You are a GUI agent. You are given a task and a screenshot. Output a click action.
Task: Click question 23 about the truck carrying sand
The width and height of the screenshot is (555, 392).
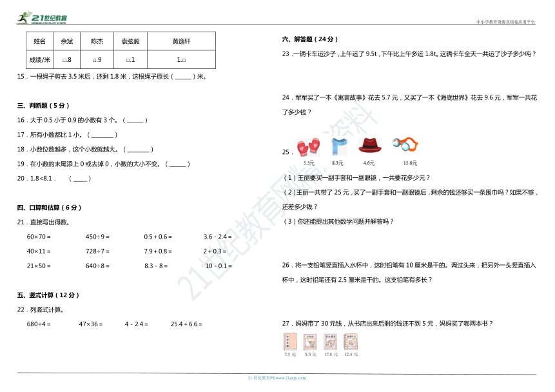(x=409, y=54)
